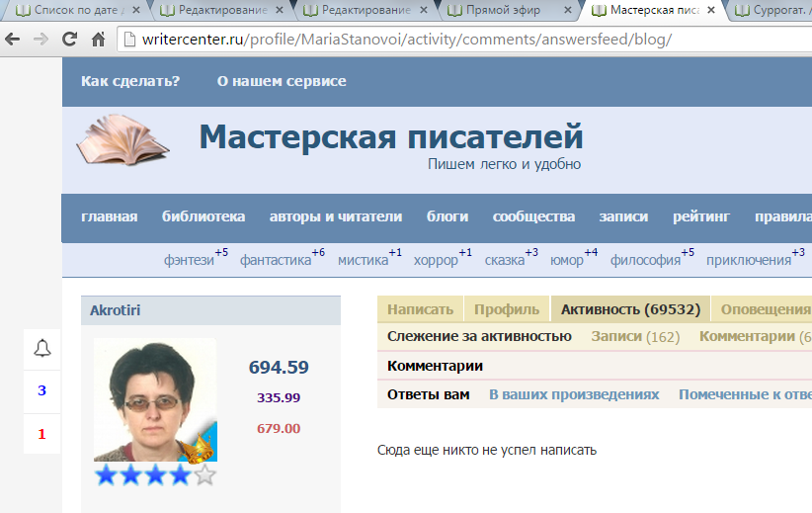Go to browser home page icon
The image size is (812, 513).
(98, 41)
